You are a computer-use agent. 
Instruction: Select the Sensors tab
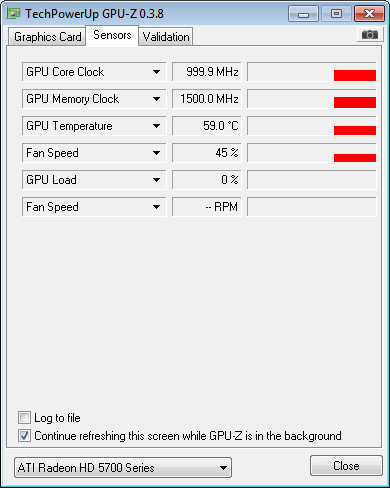(x=112, y=35)
